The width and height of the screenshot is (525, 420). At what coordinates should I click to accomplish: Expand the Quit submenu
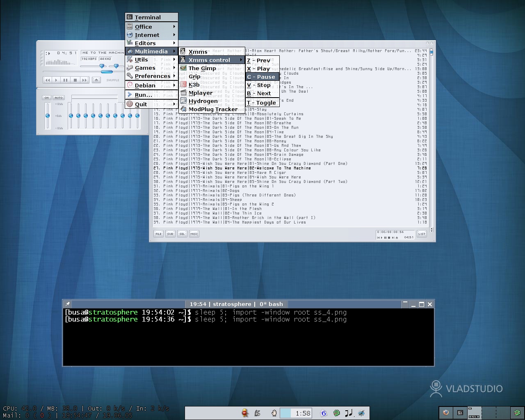151,104
